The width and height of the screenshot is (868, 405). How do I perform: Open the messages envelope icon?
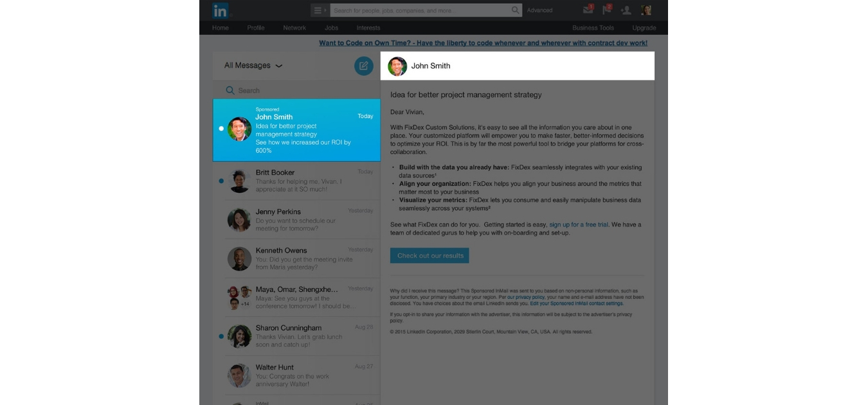click(x=587, y=10)
